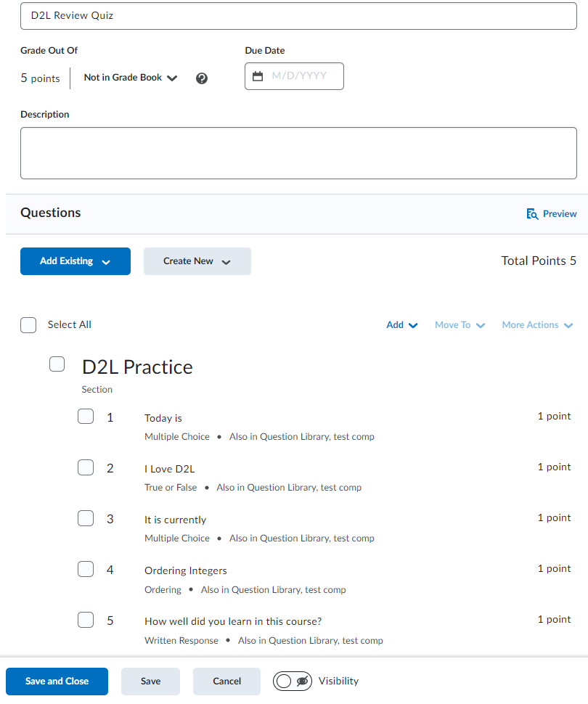Open the Add menu above question list

(402, 325)
